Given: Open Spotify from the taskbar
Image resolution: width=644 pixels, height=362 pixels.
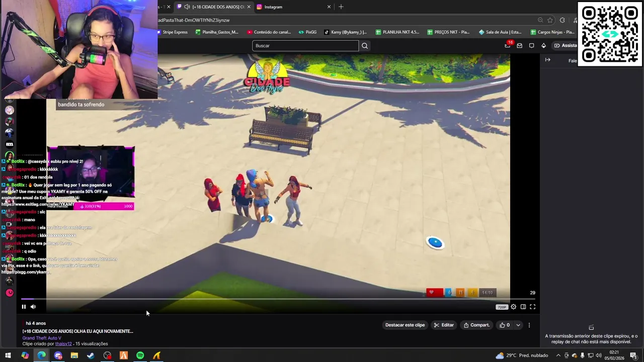Looking at the screenshot, I should [x=140, y=355].
